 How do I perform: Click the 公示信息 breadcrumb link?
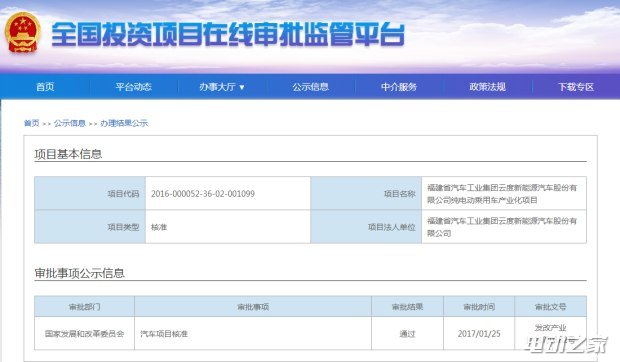coord(70,123)
